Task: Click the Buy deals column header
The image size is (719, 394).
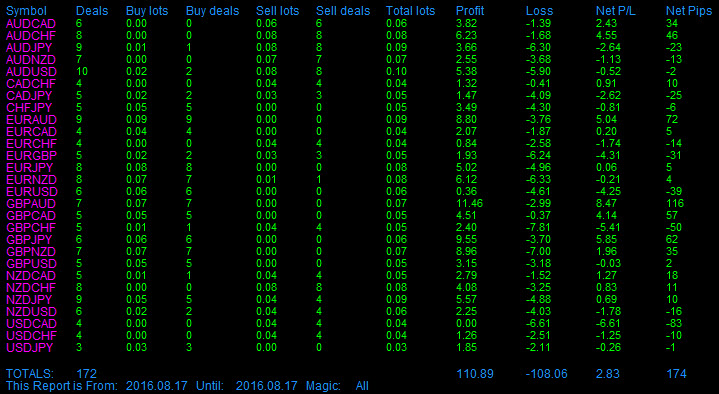Action: [x=213, y=11]
